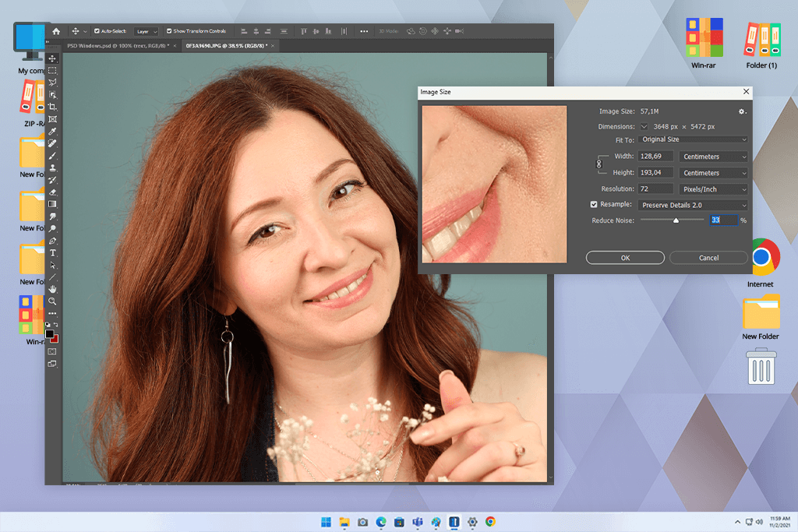Viewport: 798px width, 532px height.
Task: Select the Clone Stamp tool
Action: click(x=52, y=167)
